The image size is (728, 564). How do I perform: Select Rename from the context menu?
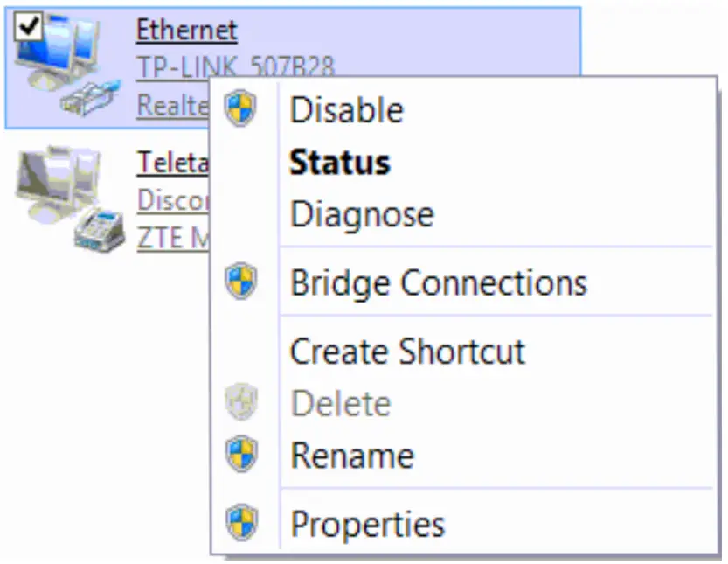[x=351, y=455]
